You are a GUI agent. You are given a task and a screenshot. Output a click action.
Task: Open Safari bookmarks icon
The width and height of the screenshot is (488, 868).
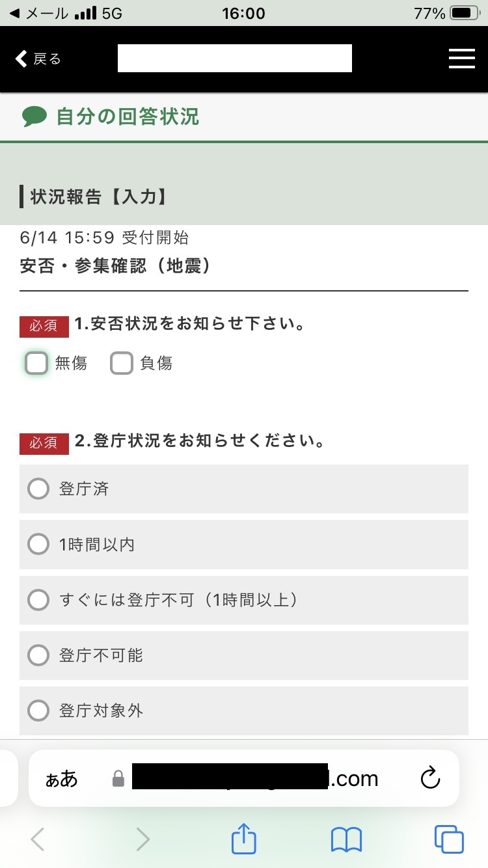point(346,839)
